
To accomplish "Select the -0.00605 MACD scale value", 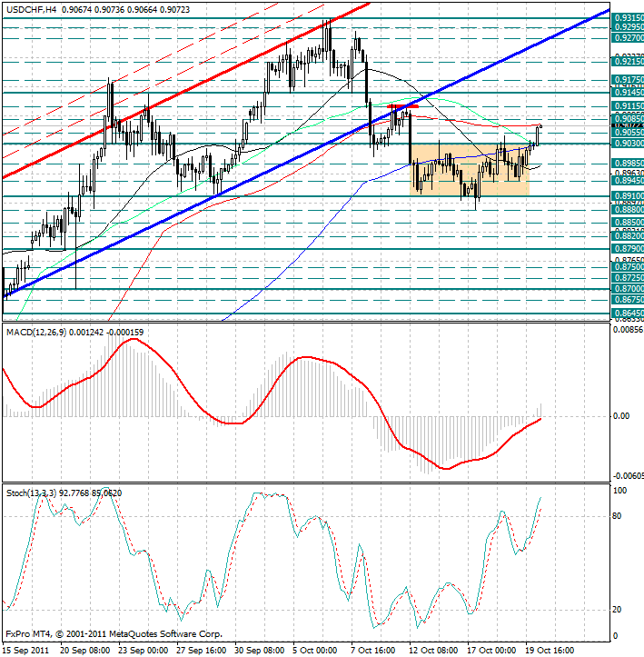I will click(x=628, y=476).
